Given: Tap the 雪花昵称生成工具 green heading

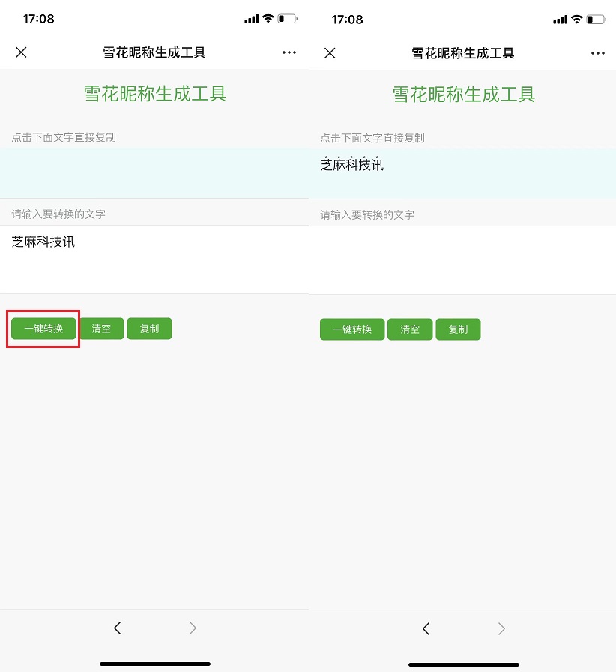Looking at the screenshot, I should (x=154, y=94).
